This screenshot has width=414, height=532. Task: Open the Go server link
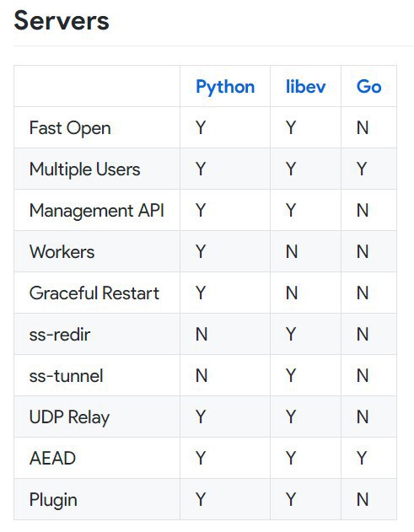click(x=368, y=87)
